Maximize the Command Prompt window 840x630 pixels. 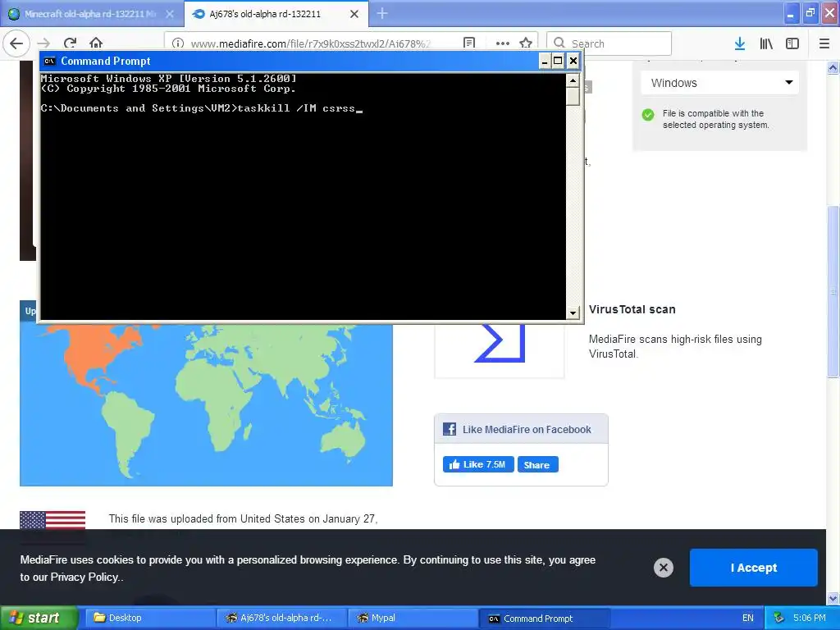558,61
